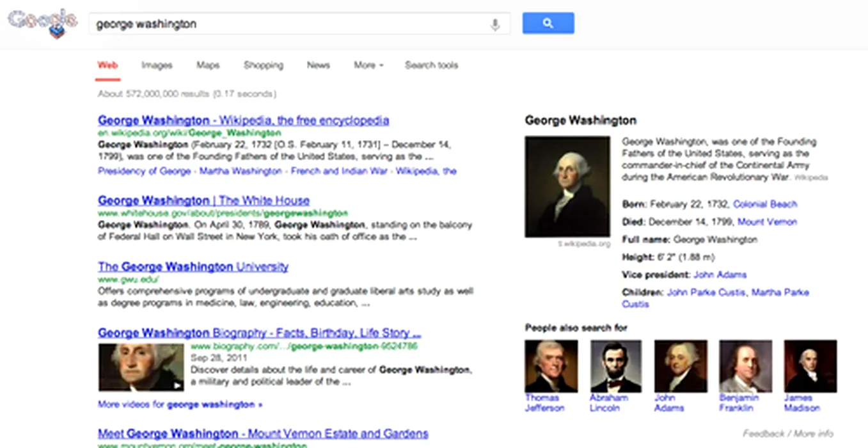The height and width of the screenshot is (448, 868).
Task: Open the Wikipedia George Washington result
Action: click(244, 120)
